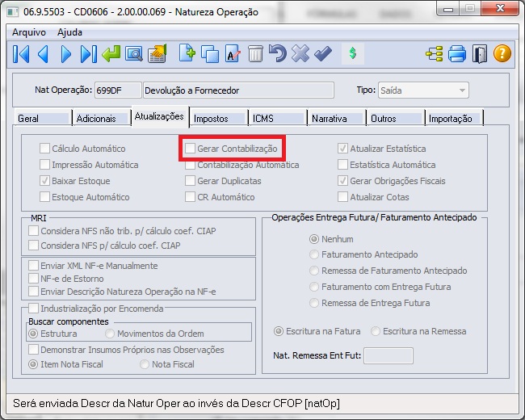Open the Arquivo menu
This screenshot has height=420, width=525.
[29, 32]
